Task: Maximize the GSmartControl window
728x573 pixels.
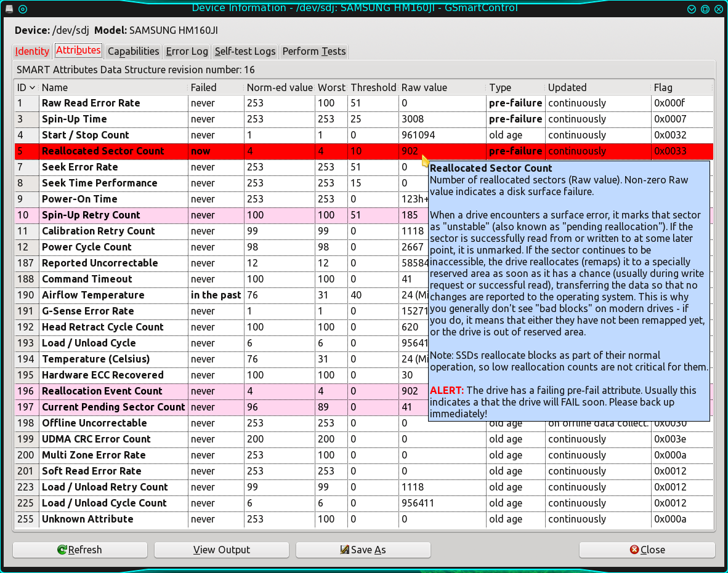Action: [705, 9]
